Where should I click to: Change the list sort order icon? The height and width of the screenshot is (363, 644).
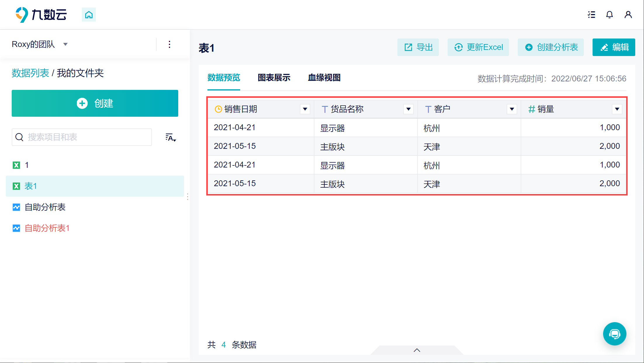coord(171,137)
